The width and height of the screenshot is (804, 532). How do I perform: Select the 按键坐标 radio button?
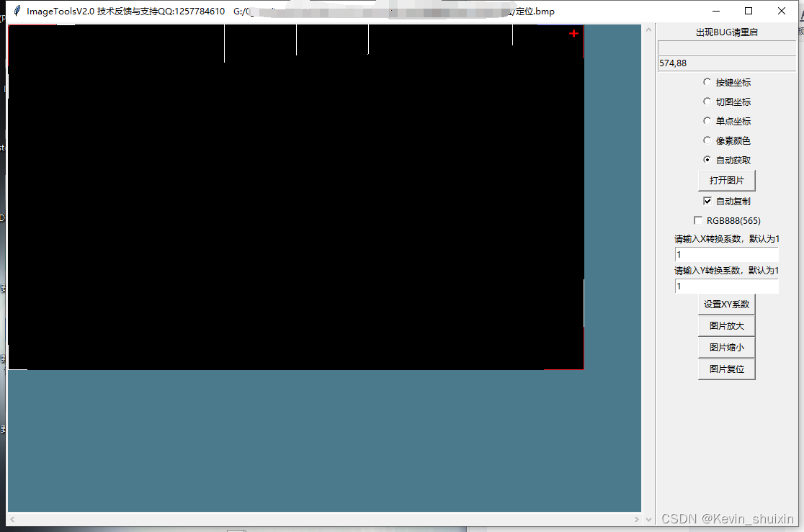[x=727, y=83]
